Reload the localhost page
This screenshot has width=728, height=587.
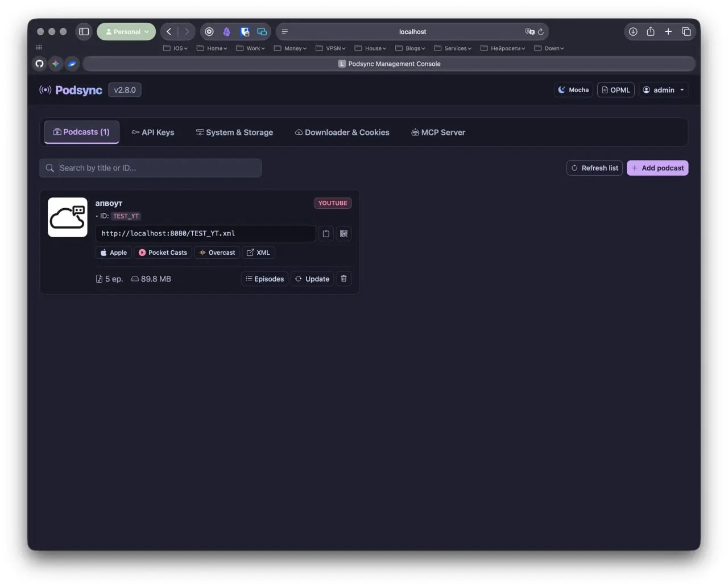[x=541, y=32]
